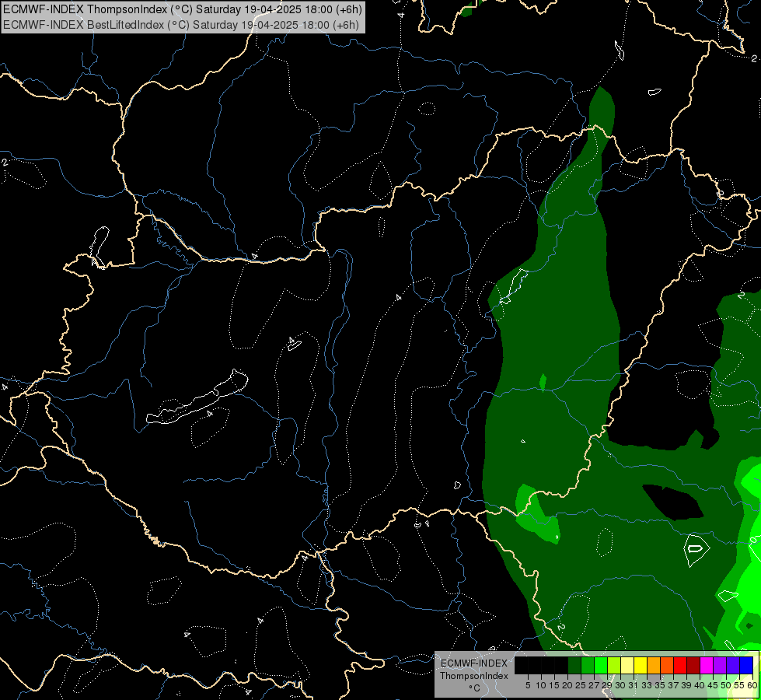761x700 pixels.
Task: Pick the bright green 27-29 legend swatch
Action: point(601,665)
